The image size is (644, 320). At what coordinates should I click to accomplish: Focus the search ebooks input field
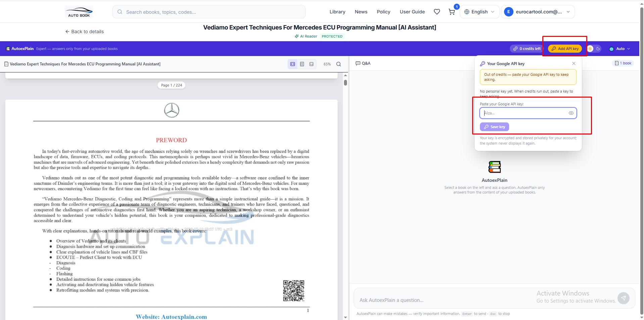tap(209, 12)
